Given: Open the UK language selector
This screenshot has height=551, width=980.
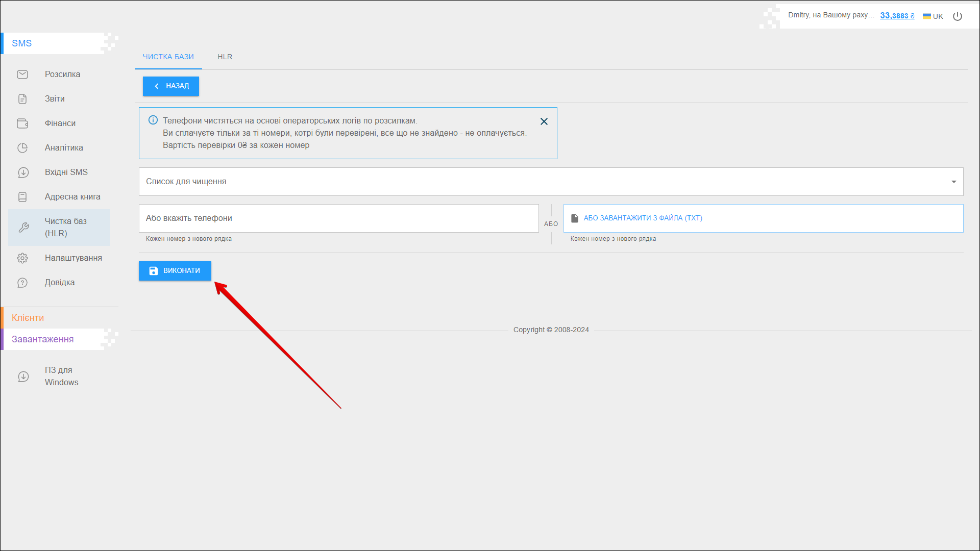Looking at the screenshot, I should [933, 16].
